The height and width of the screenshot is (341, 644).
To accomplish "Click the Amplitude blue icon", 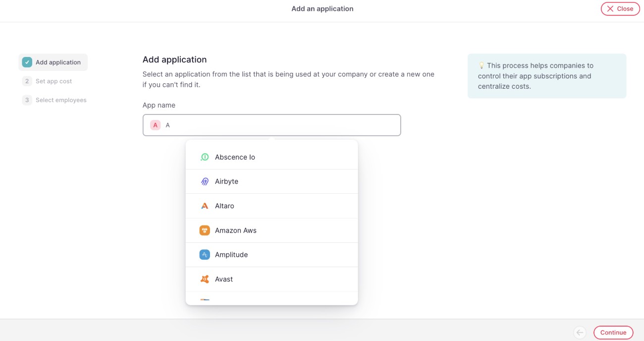I will click(x=205, y=255).
